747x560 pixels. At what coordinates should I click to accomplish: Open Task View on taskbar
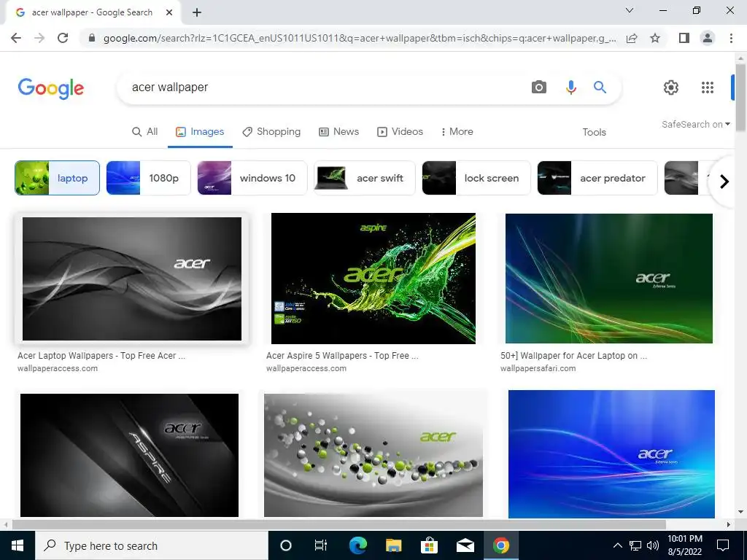(321, 545)
